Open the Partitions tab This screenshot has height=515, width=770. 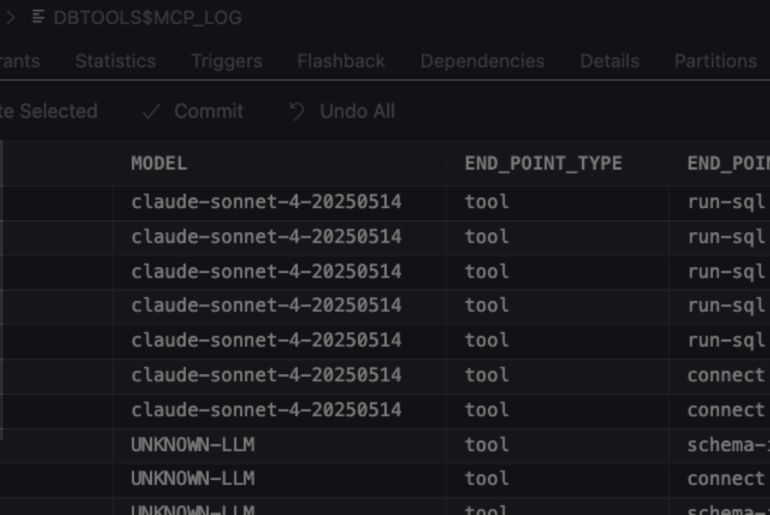(x=715, y=61)
